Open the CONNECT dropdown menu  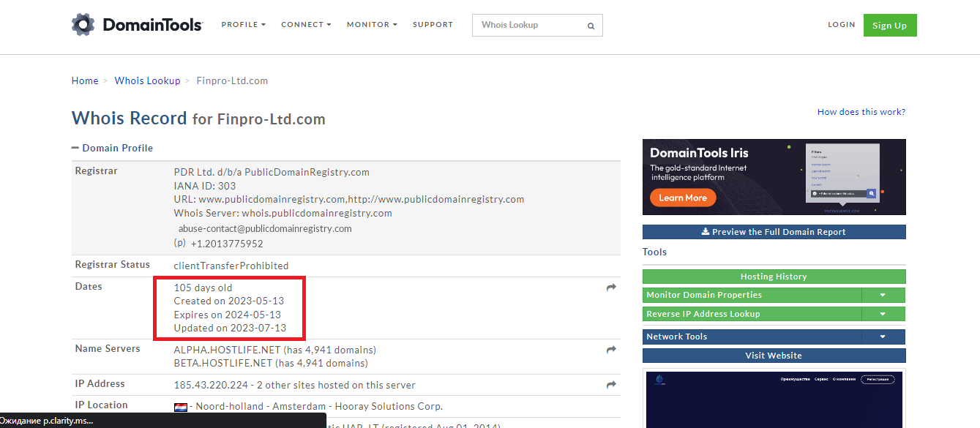[306, 25]
